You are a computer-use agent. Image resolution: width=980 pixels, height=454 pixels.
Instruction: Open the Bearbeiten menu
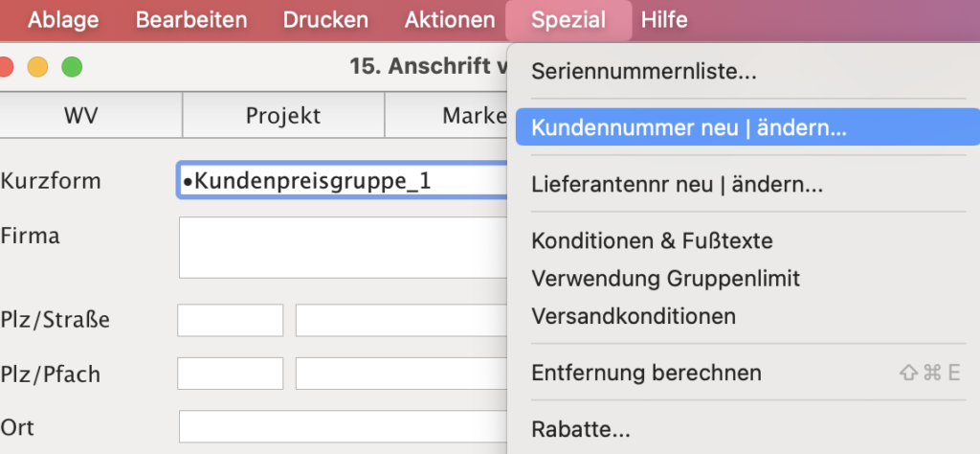[x=191, y=19]
